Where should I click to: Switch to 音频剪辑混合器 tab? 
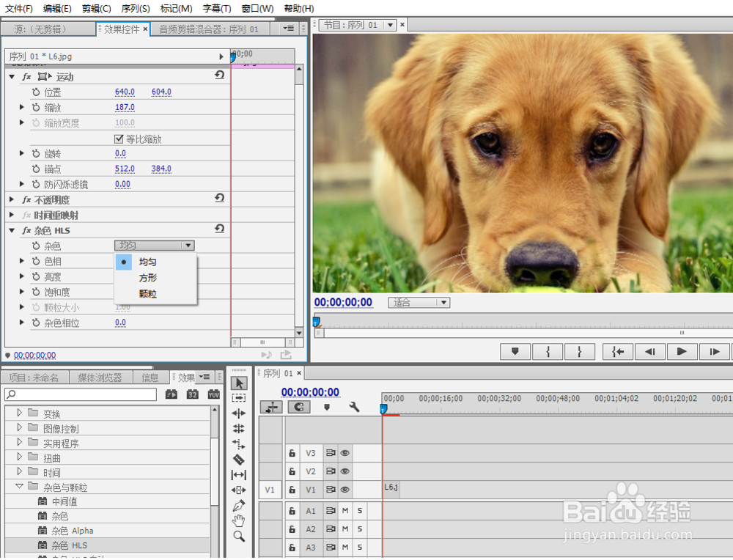pos(209,29)
